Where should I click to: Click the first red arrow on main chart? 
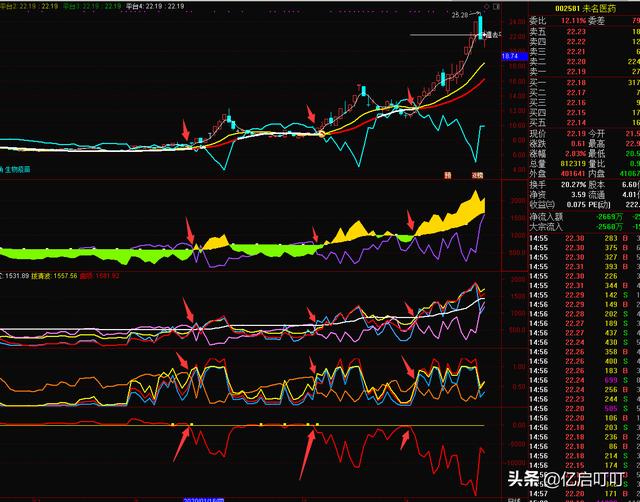point(187,130)
